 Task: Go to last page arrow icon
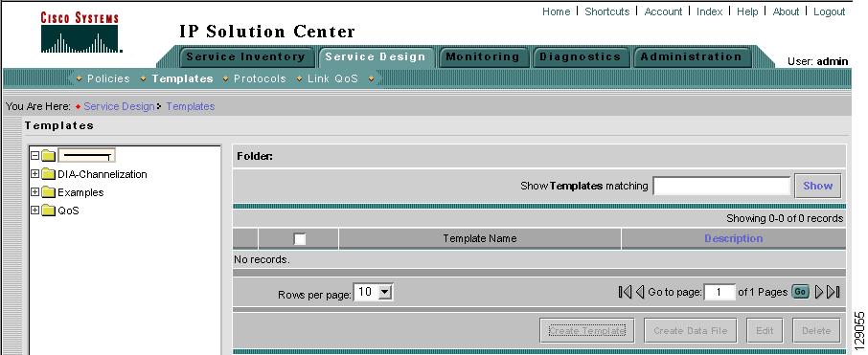[834, 292]
